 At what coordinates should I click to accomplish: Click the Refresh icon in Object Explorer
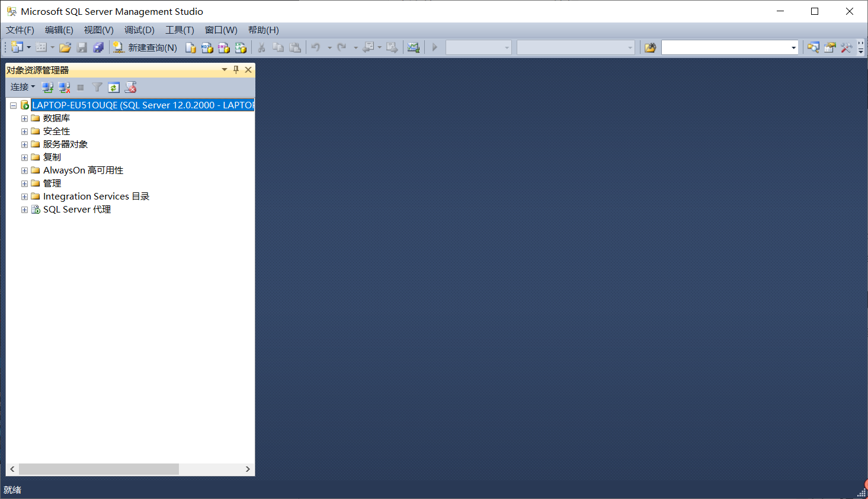(114, 88)
